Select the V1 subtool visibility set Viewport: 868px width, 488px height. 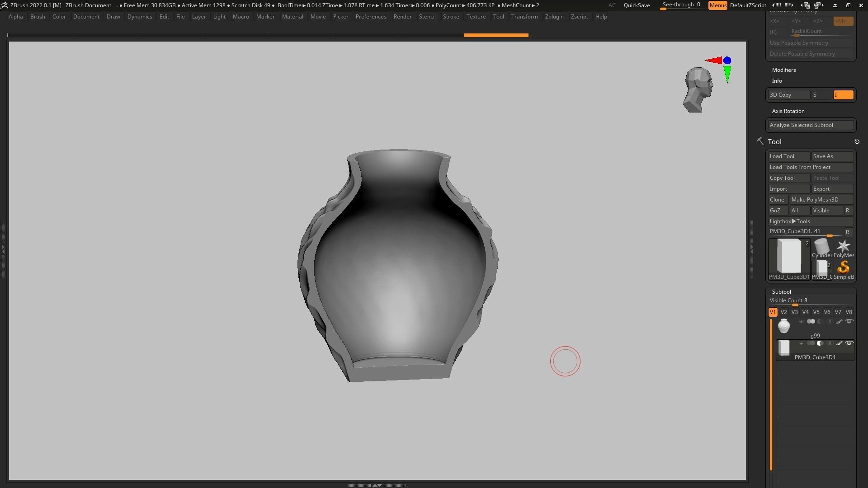click(773, 312)
